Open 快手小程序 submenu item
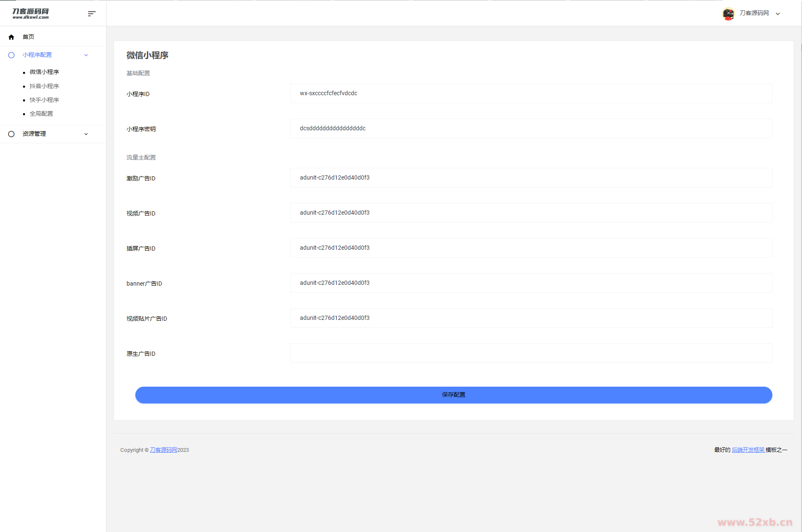Viewport: 802px width, 532px height. pyautogui.click(x=44, y=100)
